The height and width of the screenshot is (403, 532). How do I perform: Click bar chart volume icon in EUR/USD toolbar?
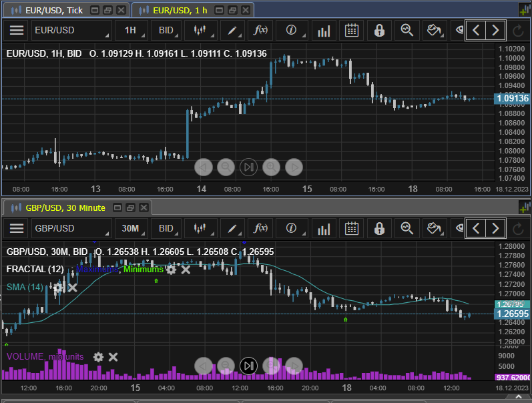[x=324, y=30]
